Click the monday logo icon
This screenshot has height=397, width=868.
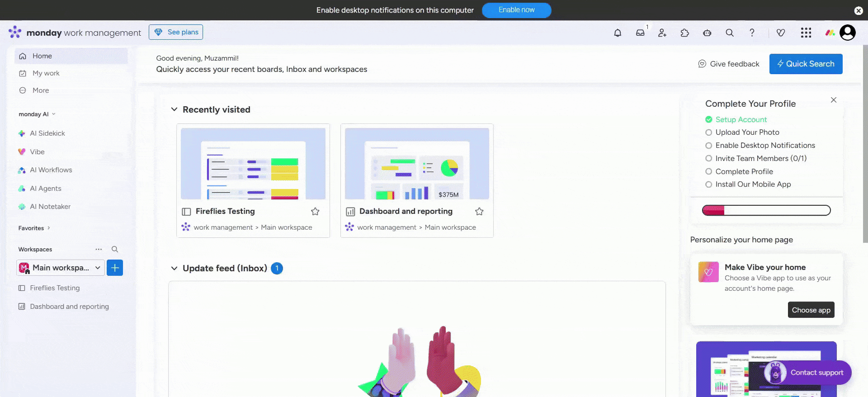15,32
